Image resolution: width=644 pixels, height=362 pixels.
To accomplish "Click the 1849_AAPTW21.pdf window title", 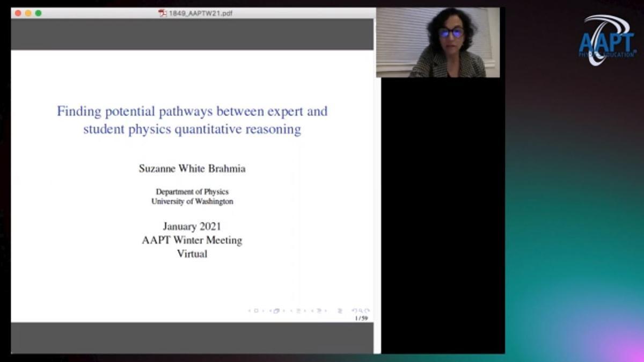I will tap(200, 13).
